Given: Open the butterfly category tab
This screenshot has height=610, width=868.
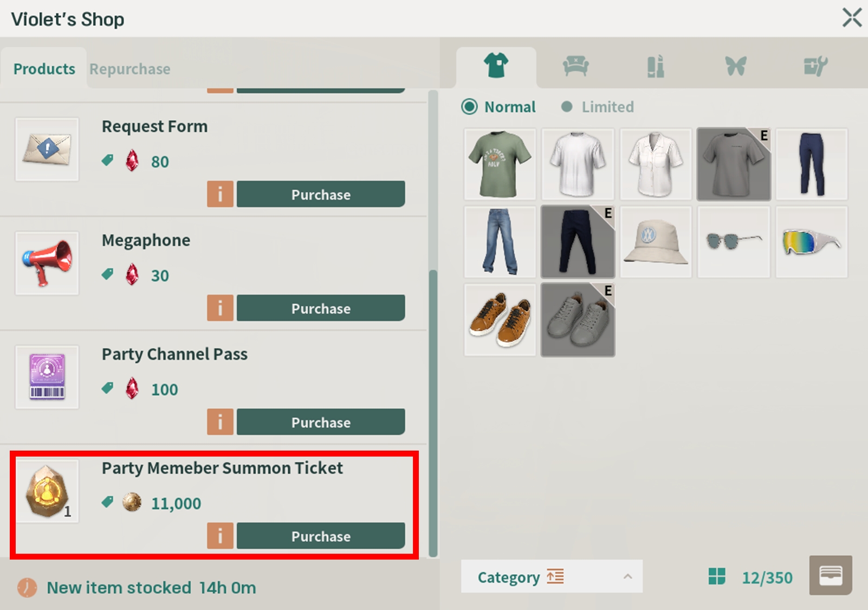Looking at the screenshot, I should click(735, 67).
